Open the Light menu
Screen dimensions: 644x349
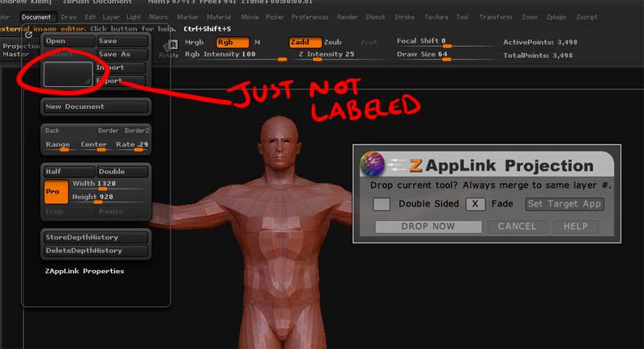coord(134,17)
